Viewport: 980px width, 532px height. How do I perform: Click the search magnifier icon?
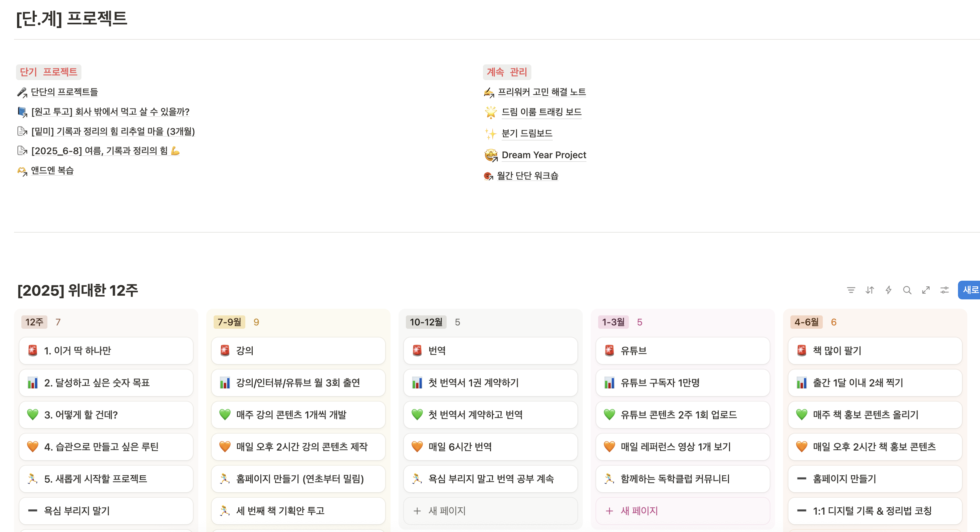907,290
